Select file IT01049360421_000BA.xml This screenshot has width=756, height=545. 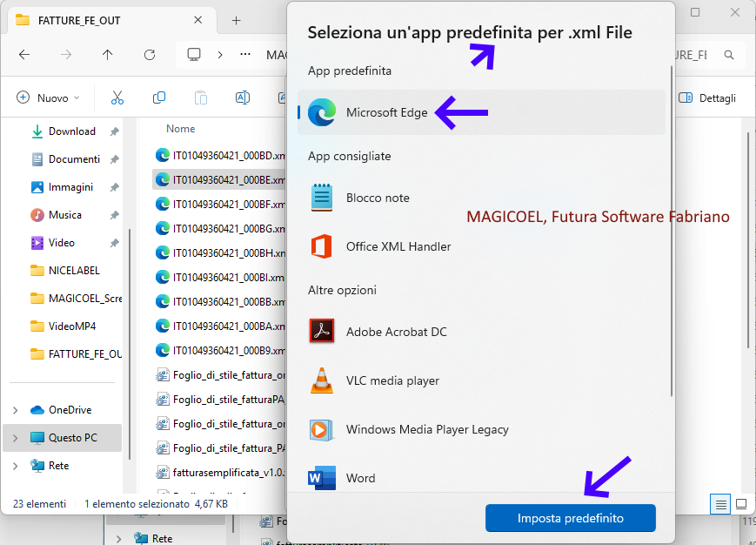click(x=219, y=326)
